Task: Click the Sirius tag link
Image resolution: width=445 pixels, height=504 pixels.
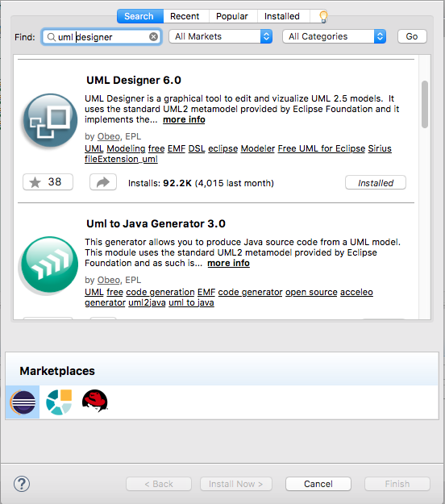Action: click(380, 148)
